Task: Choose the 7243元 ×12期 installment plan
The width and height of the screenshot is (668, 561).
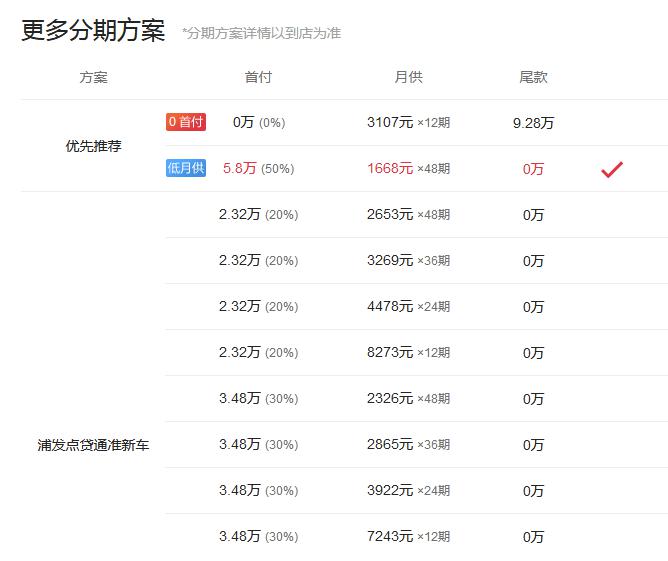Action: (408, 537)
